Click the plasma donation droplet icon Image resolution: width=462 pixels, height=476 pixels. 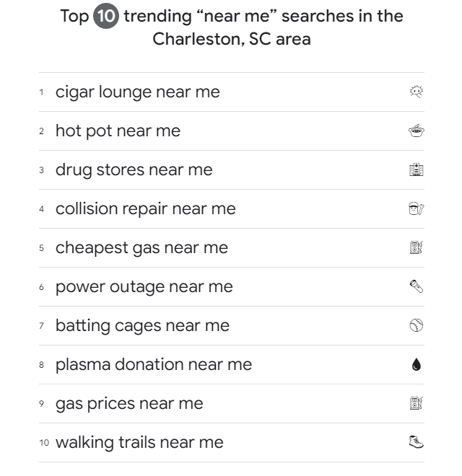click(416, 365)
